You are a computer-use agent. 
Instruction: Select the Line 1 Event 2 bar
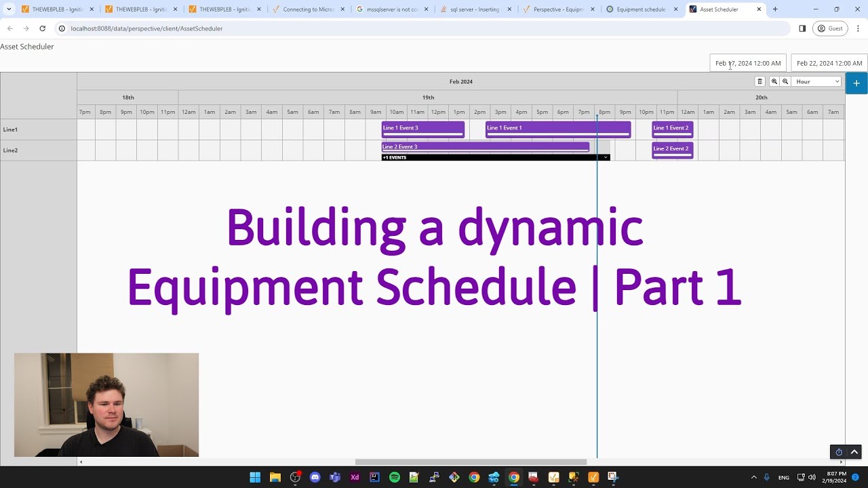[x=673, y=129]
